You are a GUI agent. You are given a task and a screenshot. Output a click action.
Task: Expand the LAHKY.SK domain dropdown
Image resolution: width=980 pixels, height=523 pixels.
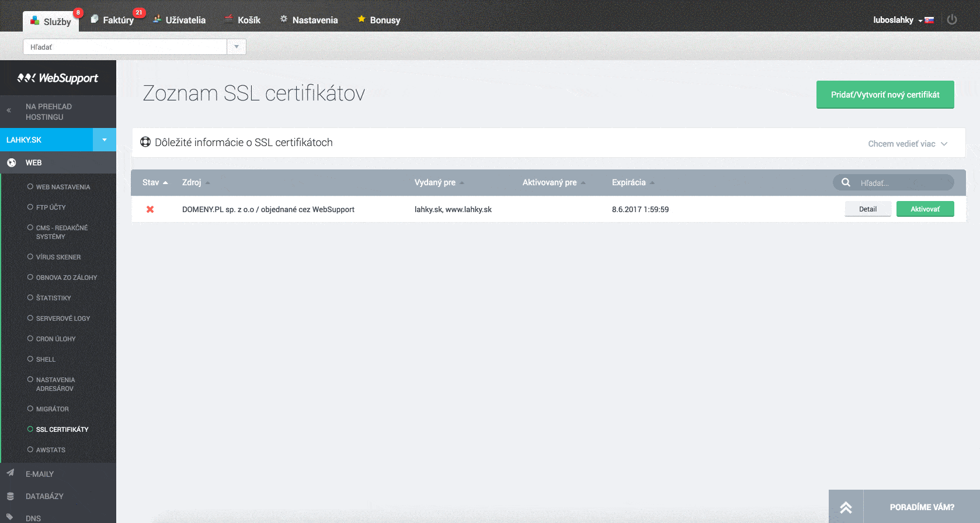click(x=105, y=140)
